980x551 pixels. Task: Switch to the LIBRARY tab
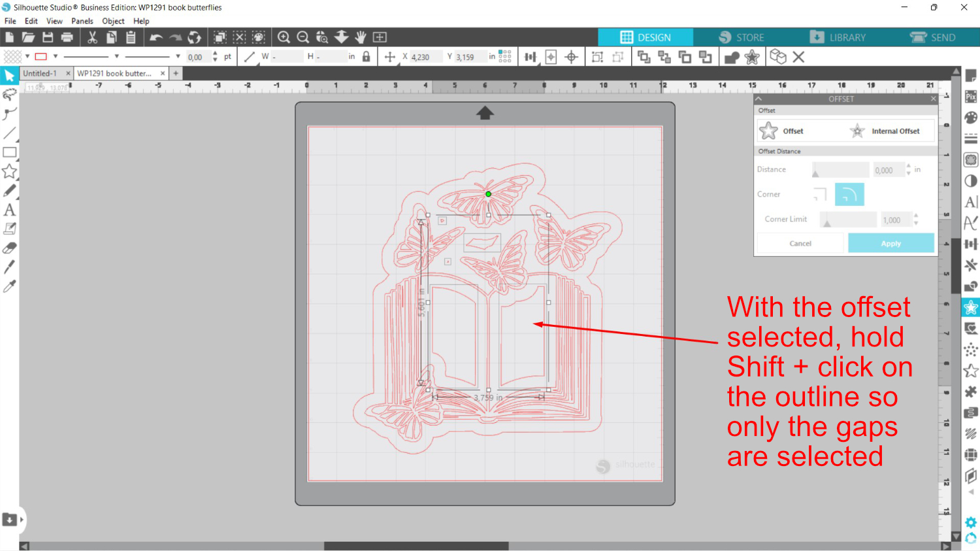(838, 37)
